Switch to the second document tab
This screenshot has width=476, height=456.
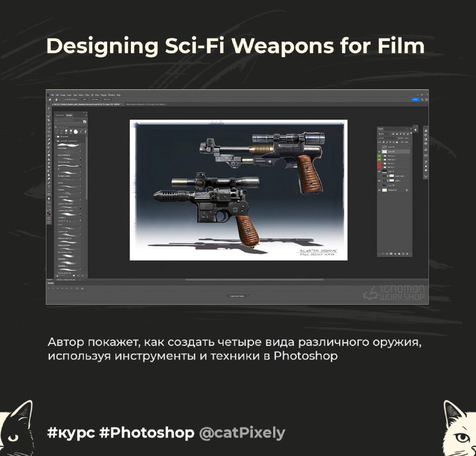click(x=145, y=104)
